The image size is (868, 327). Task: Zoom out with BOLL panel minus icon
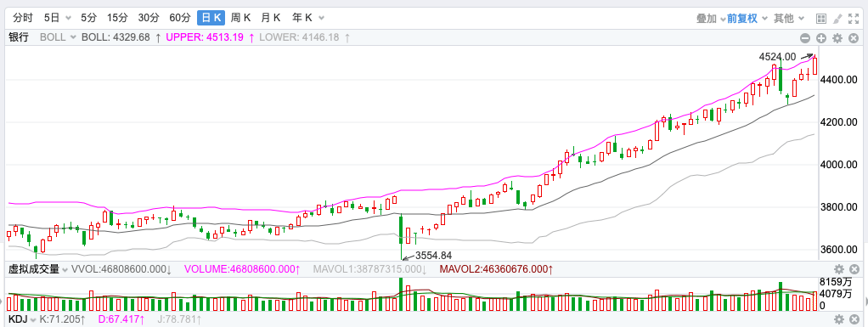(805, 38)
